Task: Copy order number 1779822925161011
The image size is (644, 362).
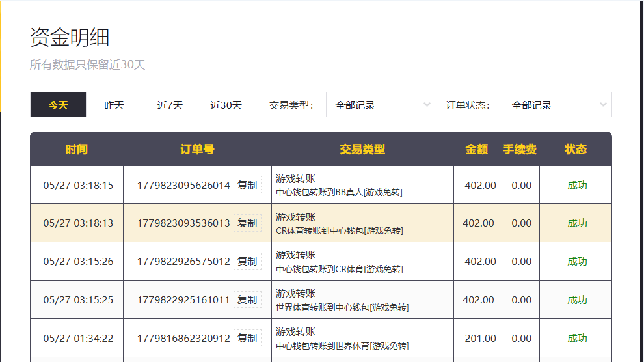Action: (247, 300)
